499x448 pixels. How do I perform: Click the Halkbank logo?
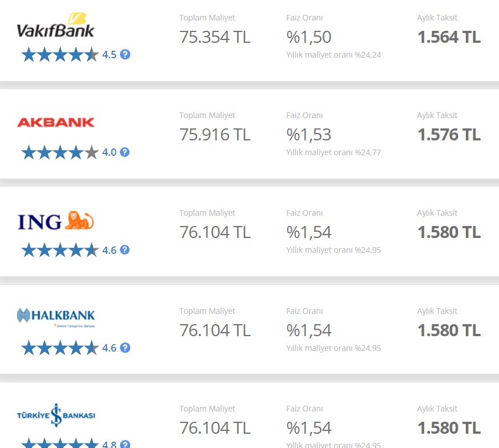click(56, 317)
